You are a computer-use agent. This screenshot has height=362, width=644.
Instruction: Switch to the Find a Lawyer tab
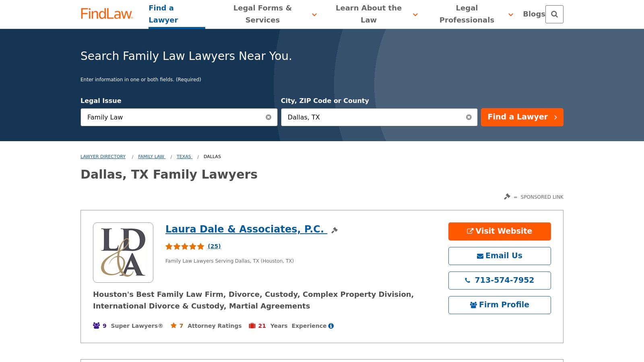(163, 14)
